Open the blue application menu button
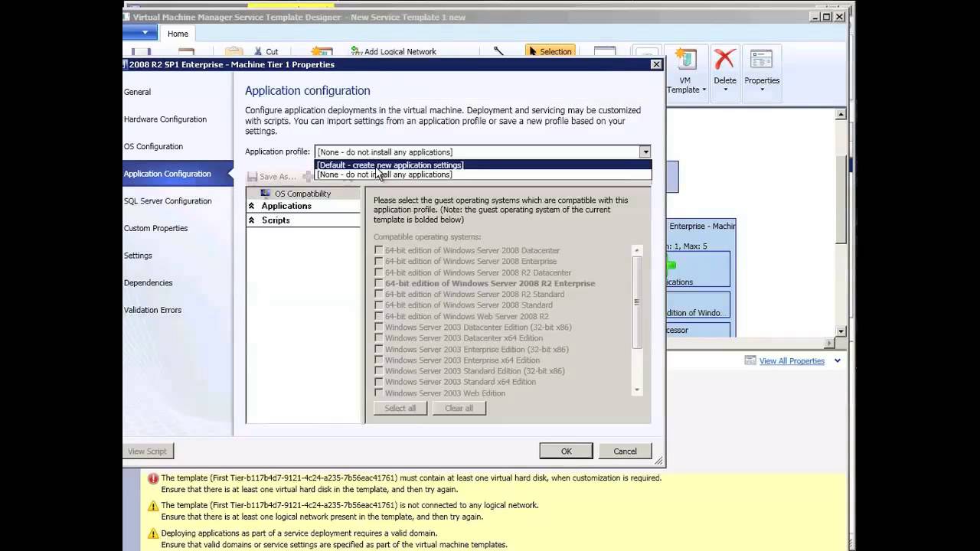 (140, 33)
